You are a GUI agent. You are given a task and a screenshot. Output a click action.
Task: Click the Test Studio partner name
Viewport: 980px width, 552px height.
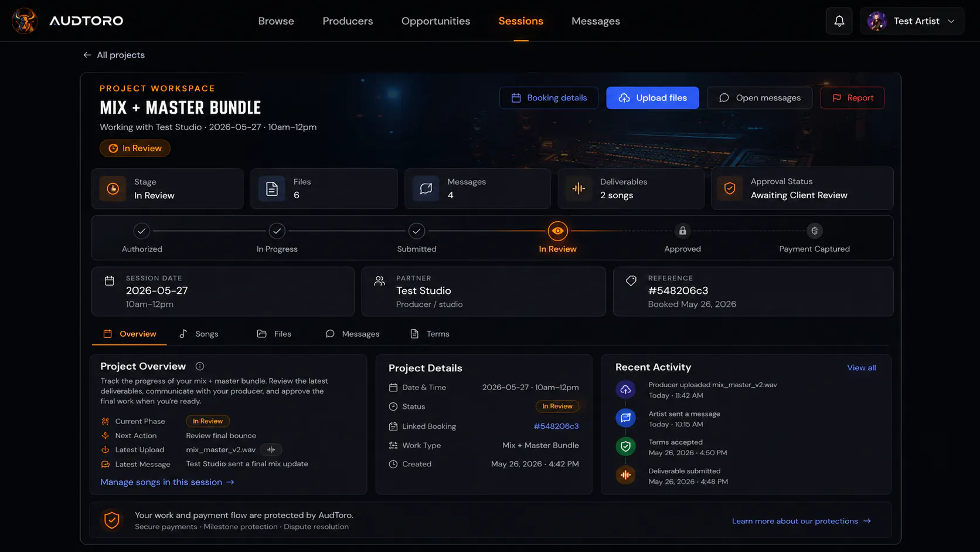coord(424,291)
